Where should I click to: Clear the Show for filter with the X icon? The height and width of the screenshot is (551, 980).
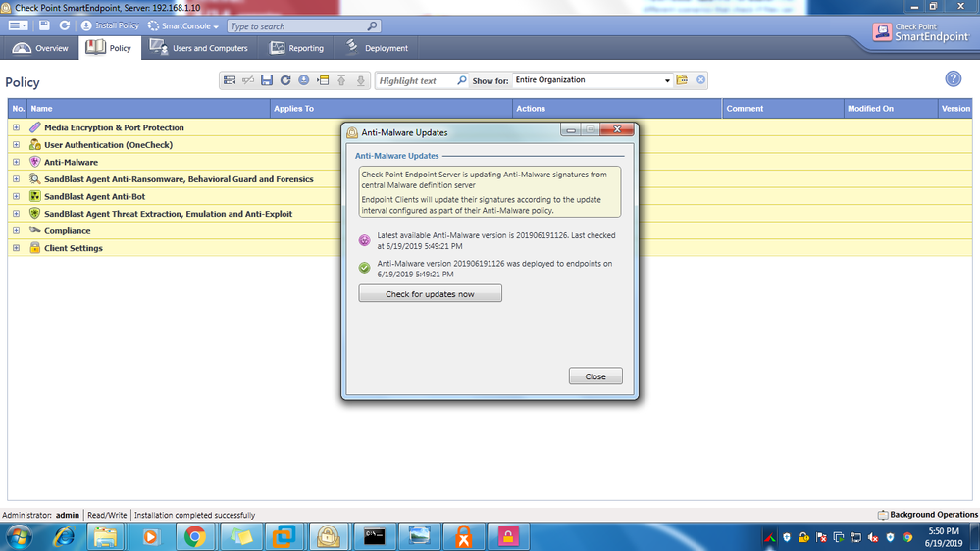[701, 80]
